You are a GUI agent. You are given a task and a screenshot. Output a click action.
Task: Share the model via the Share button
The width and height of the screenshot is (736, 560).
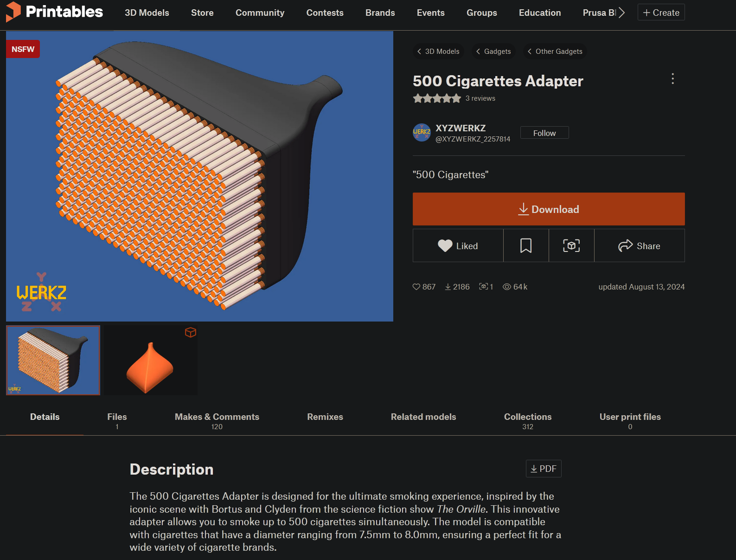click(639, 245)
